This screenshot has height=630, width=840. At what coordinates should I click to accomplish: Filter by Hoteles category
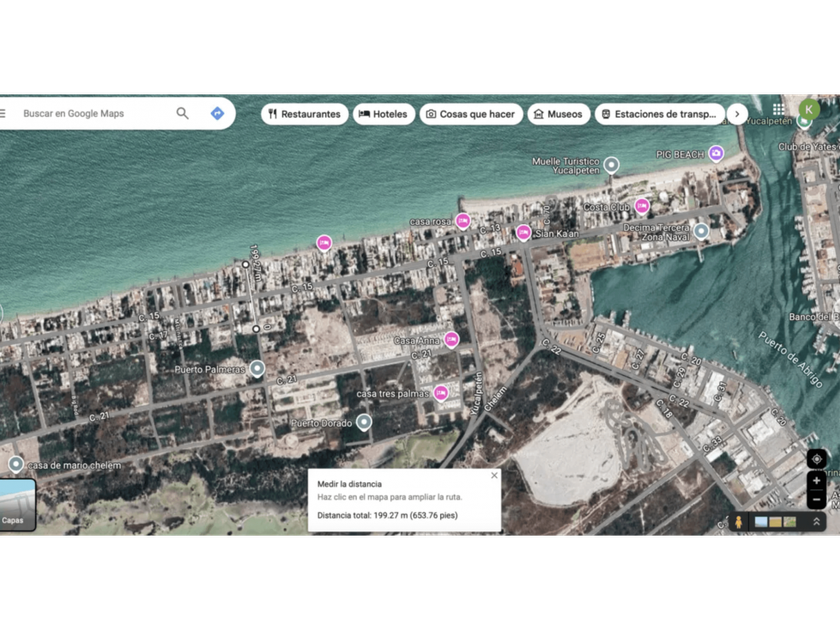point(384,114)
